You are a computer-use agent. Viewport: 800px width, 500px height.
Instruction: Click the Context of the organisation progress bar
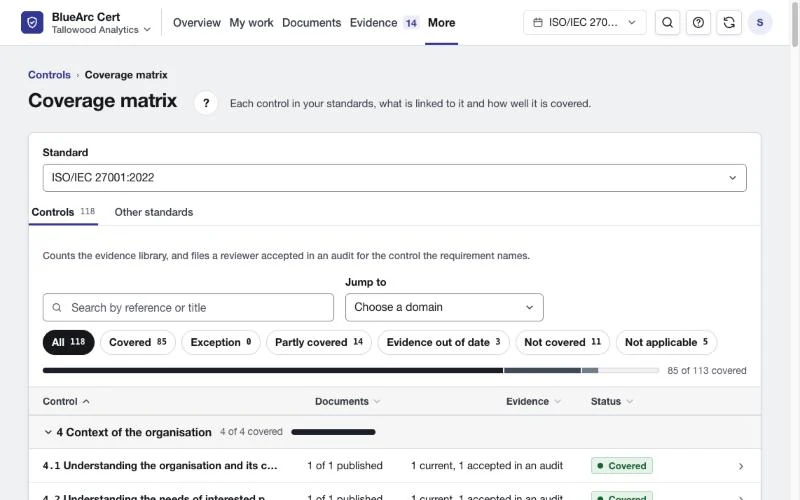(x=333, y=432)
